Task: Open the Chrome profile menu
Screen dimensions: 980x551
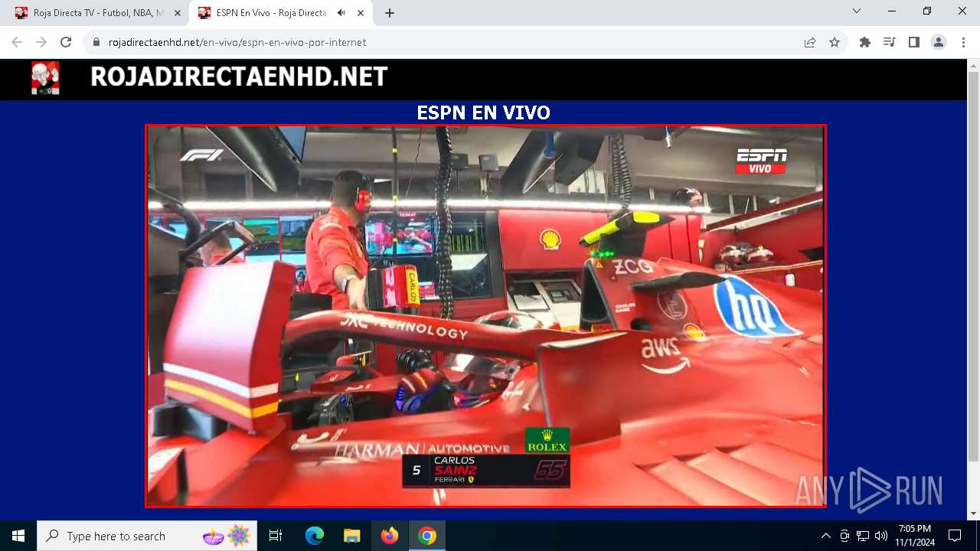Action: 939,42
